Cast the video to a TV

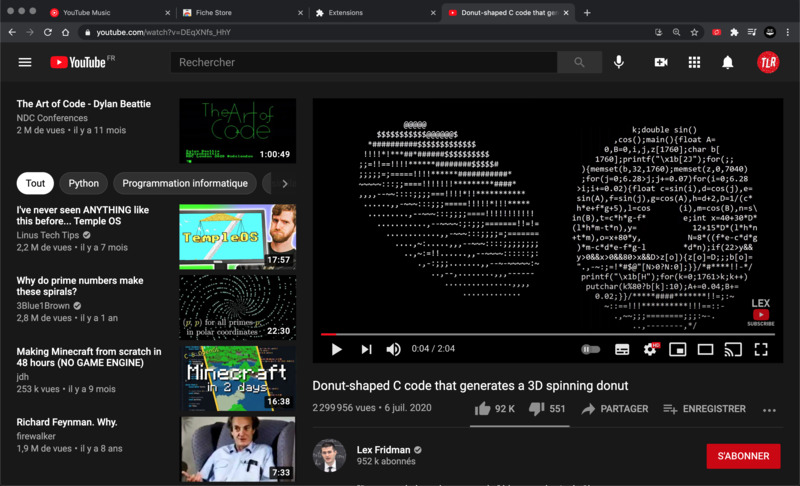pos(733,349)
